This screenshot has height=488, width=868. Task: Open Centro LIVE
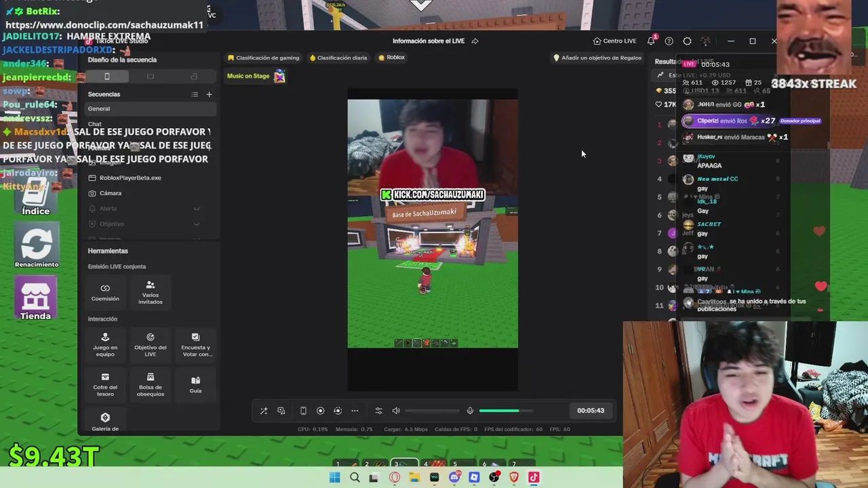point(614,41)
